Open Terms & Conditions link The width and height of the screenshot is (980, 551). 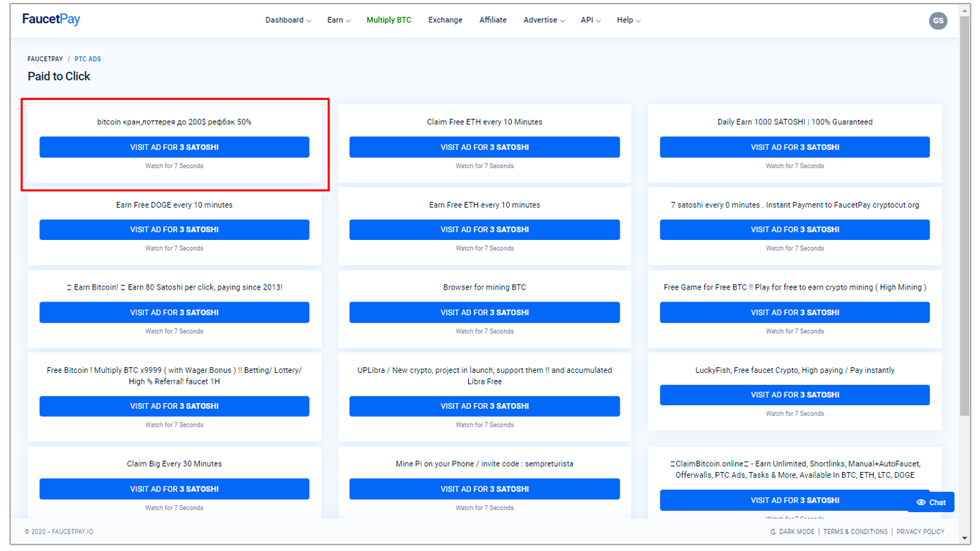pos(855,532)
